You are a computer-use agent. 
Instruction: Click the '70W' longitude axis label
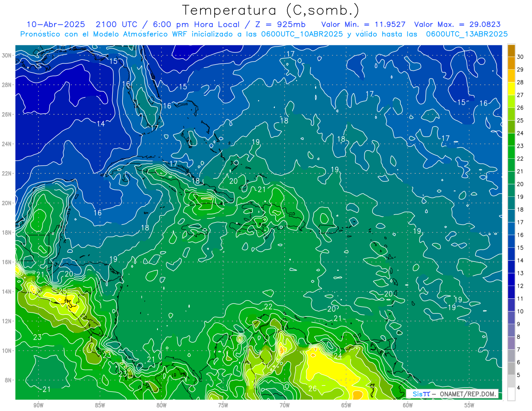pyautogui.click(x=285, y=405)
